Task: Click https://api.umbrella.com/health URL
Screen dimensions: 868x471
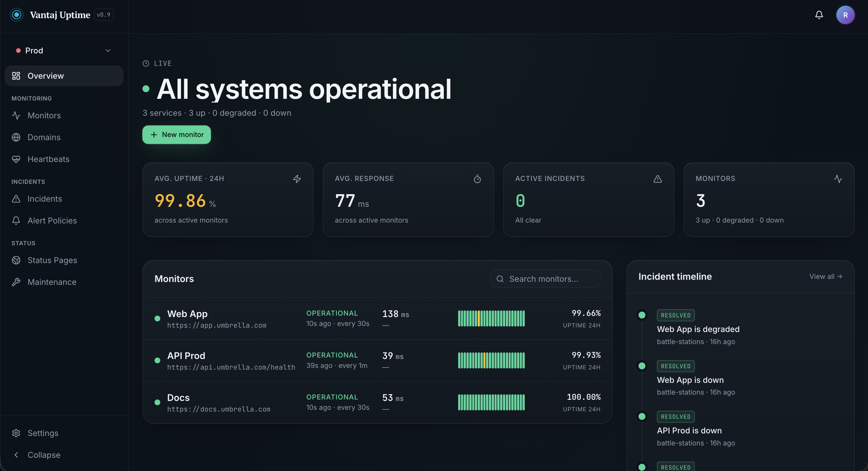Action: point(231,367)
